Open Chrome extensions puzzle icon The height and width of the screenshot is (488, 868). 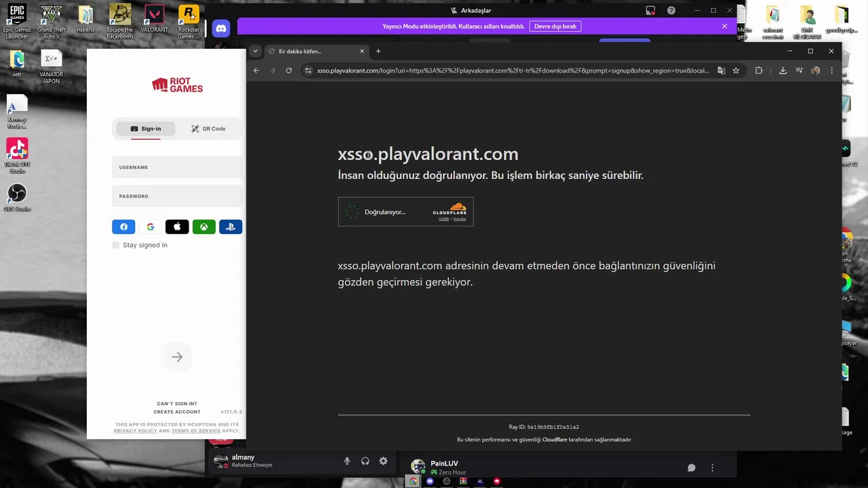759,70
